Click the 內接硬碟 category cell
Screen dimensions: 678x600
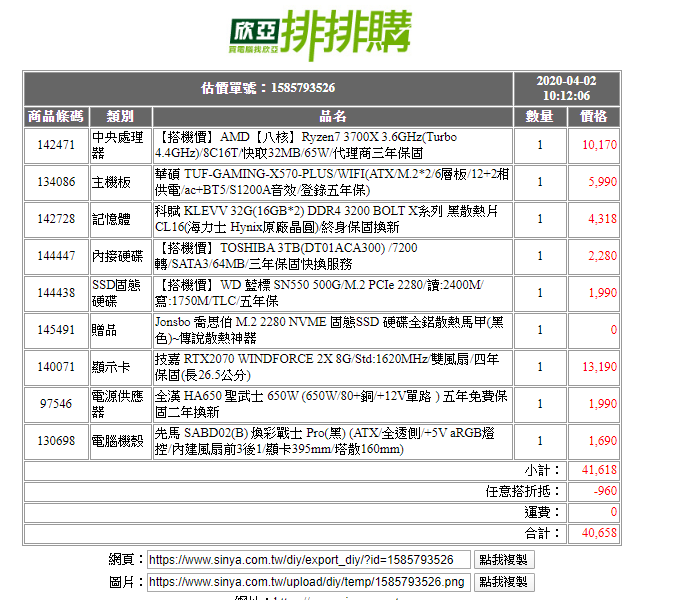[x=121, y=256]
